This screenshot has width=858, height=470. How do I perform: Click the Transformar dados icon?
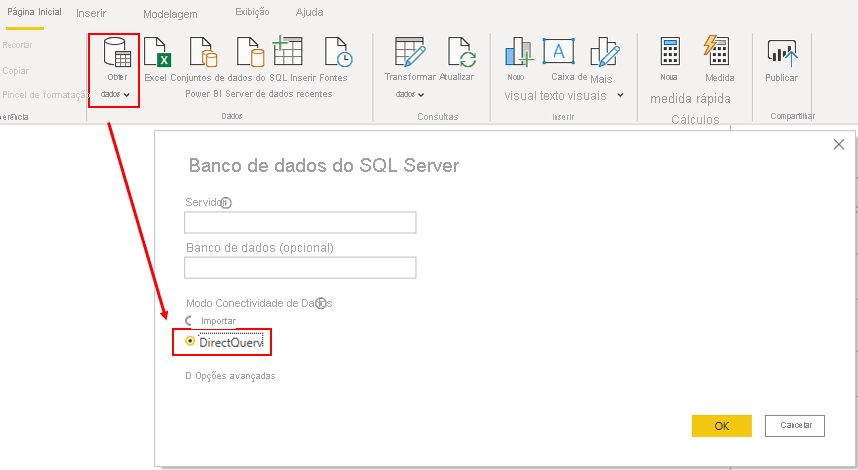click(x=410, y=52)
